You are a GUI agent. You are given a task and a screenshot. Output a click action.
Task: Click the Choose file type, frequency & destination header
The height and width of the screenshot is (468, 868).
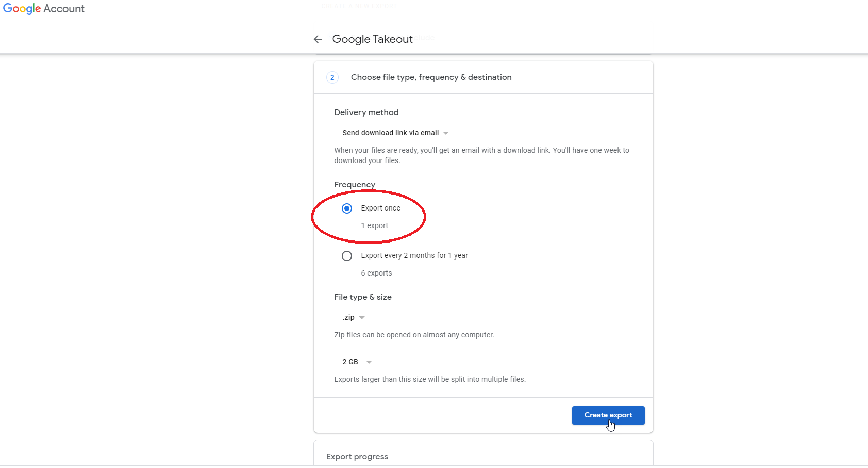click(x=431, y=77)
